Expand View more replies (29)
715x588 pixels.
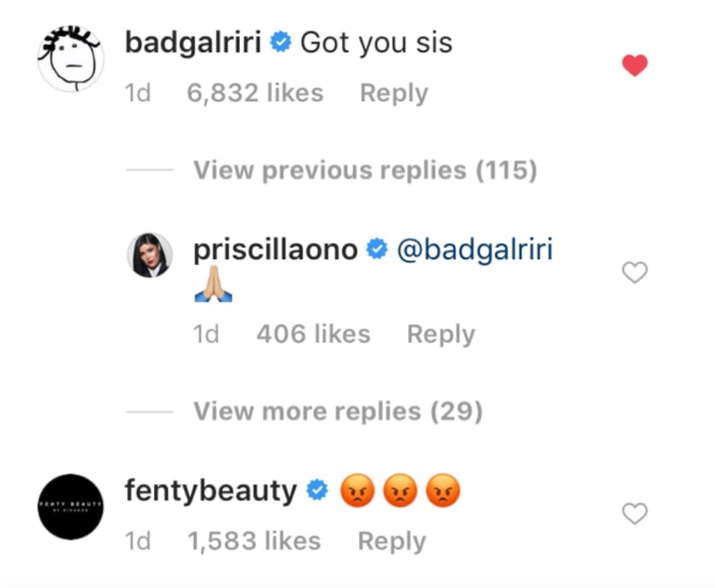338,412
